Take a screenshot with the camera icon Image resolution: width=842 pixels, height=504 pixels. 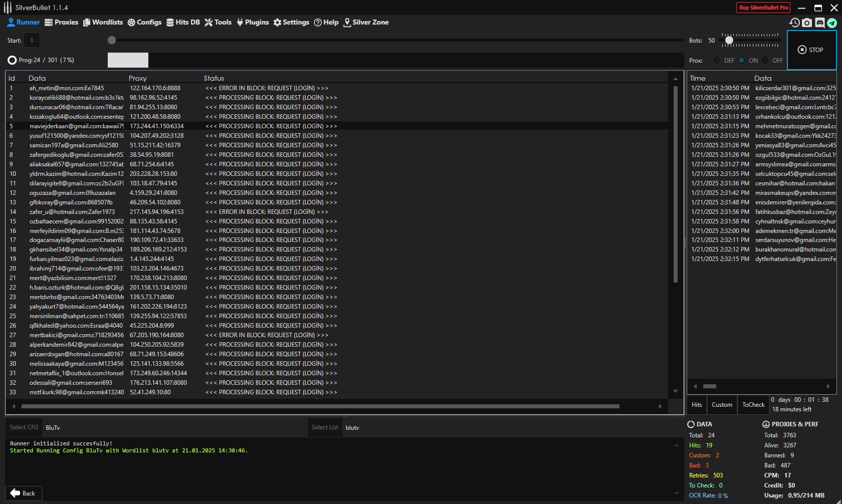click(807, 23)
